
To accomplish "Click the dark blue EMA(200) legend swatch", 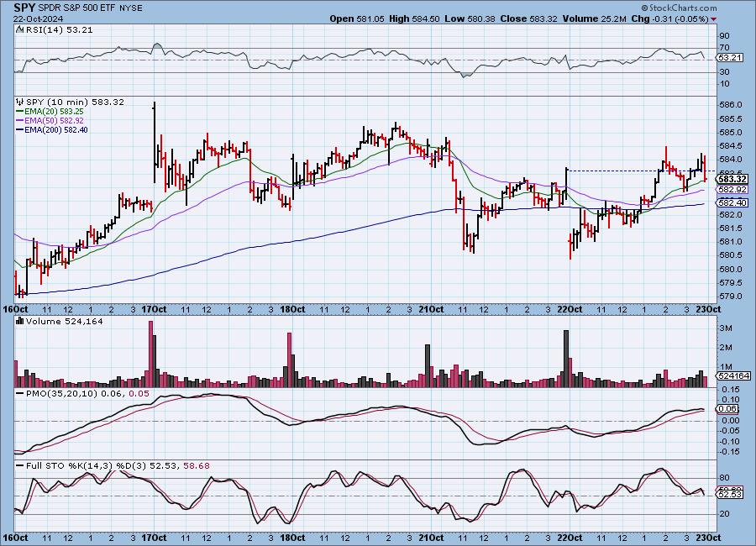I will [x=19, y=129].
